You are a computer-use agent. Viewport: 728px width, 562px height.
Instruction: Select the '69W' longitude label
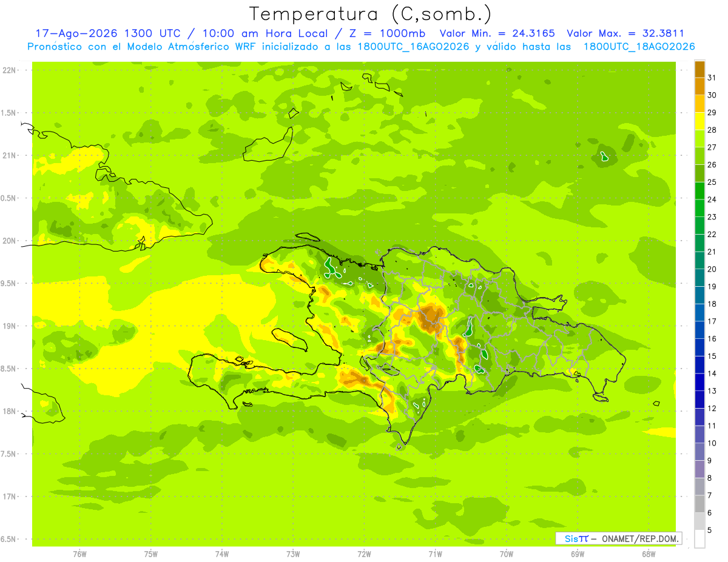coord(578,555)
